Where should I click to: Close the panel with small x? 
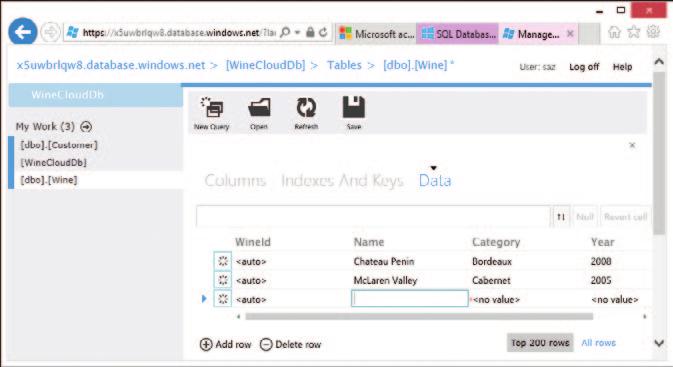pyautogui.click(x=632, y=146)
